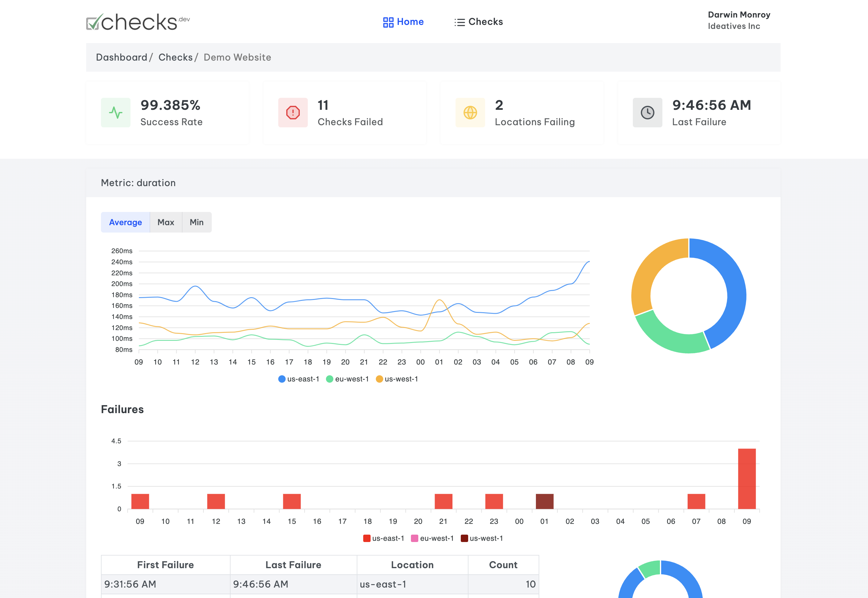Open Darwin Monroy user profile
Viewport: 868px width, 598px height.
click(x=739, y=15)
